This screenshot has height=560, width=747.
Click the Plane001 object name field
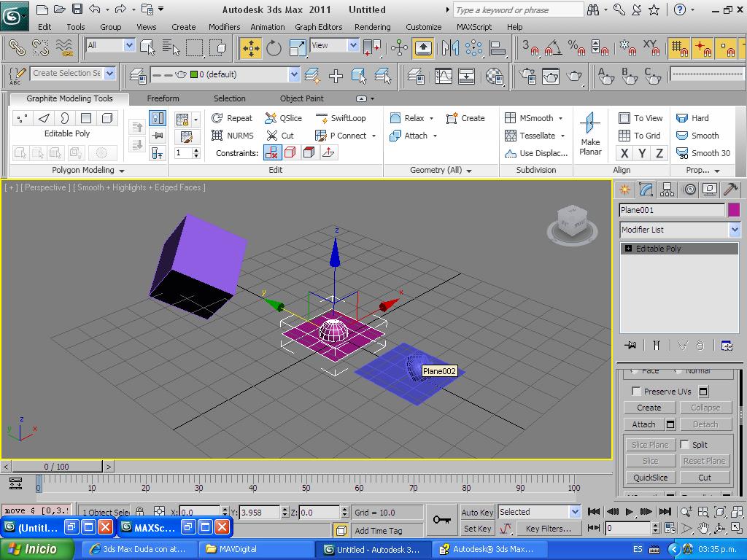point(672,210)
